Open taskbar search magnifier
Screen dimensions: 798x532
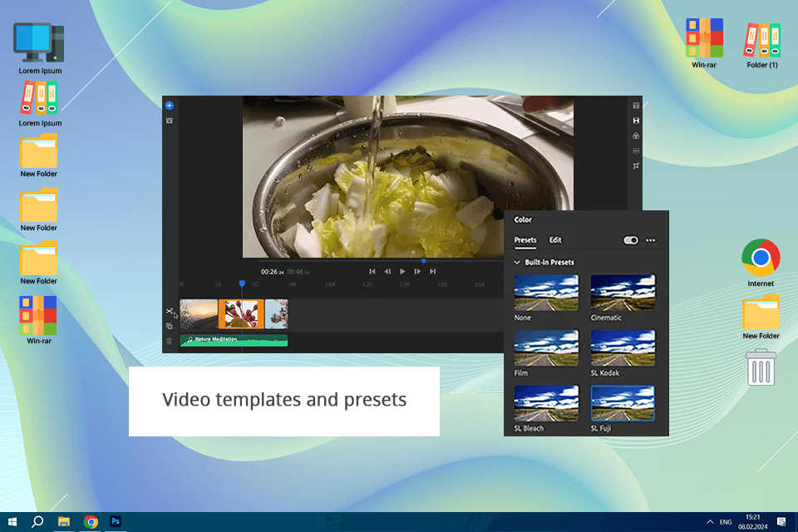point(37,522)
